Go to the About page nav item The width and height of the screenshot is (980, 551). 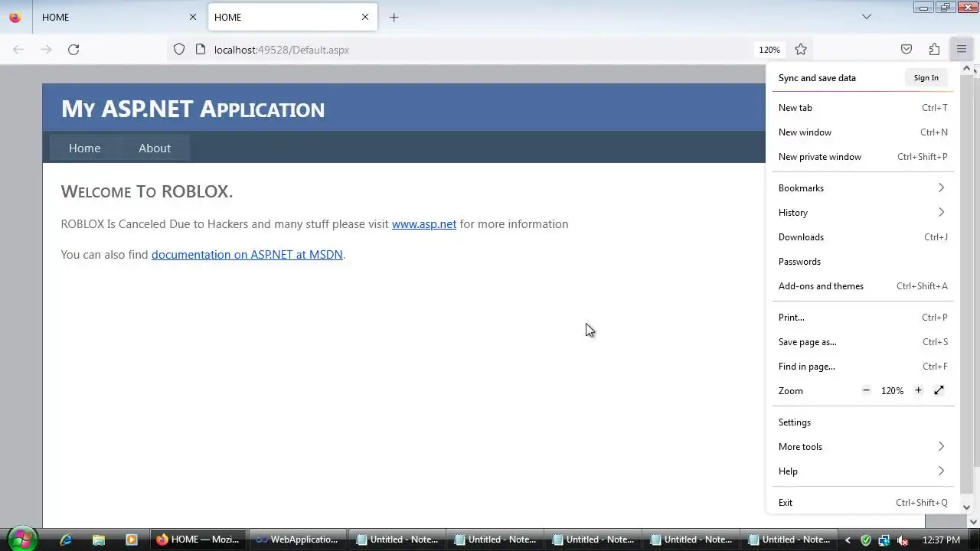pos(155,148)
